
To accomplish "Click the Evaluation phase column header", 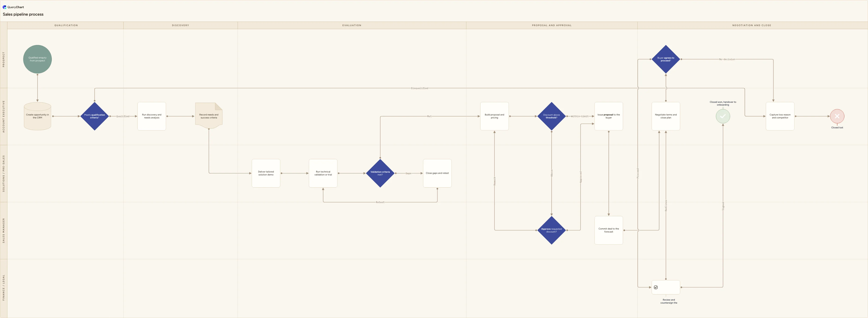I will point(352,25).
